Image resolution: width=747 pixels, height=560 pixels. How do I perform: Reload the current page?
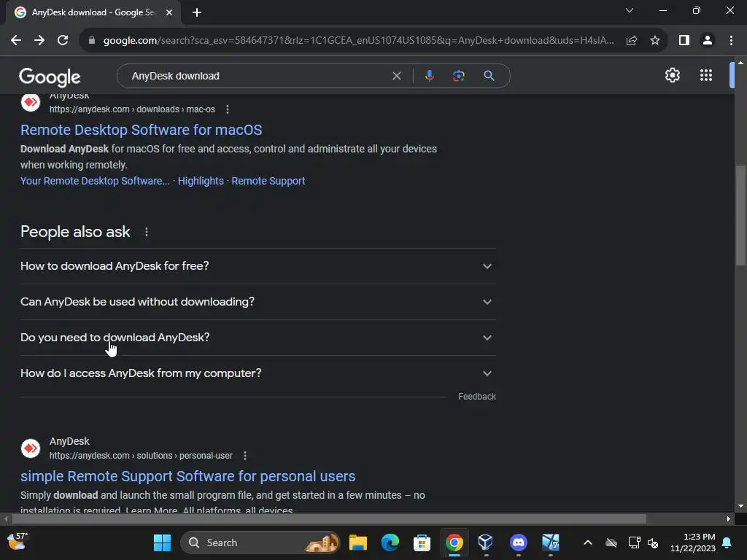click(63, 41)
